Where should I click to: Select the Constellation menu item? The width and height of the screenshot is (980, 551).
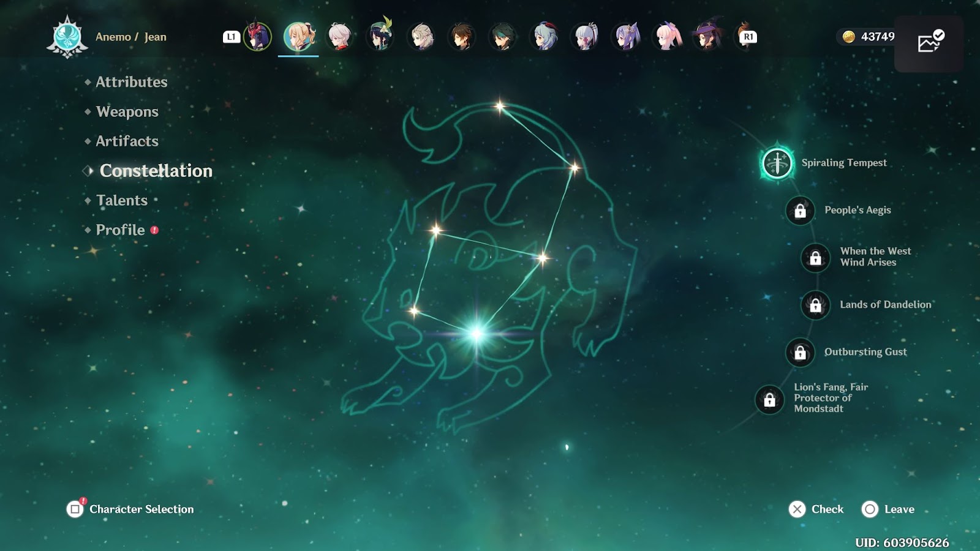point(156,171)
